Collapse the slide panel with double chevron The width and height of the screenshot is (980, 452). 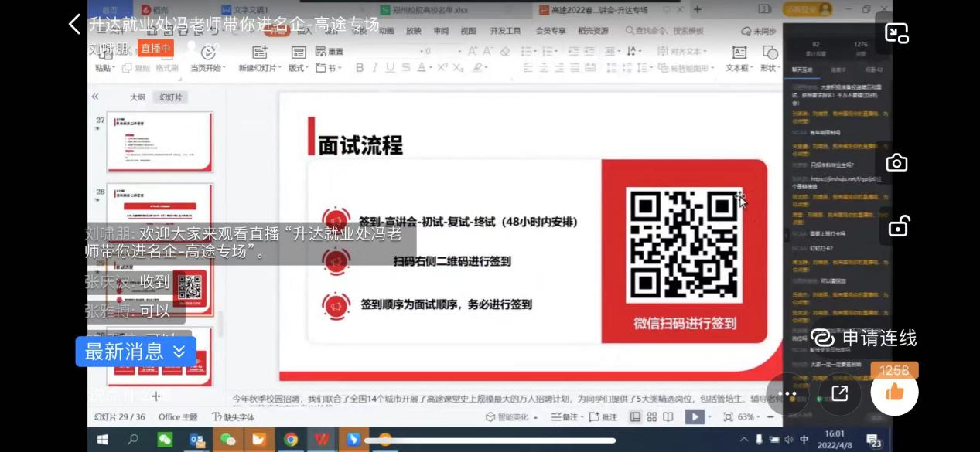[x=95, y=97]
